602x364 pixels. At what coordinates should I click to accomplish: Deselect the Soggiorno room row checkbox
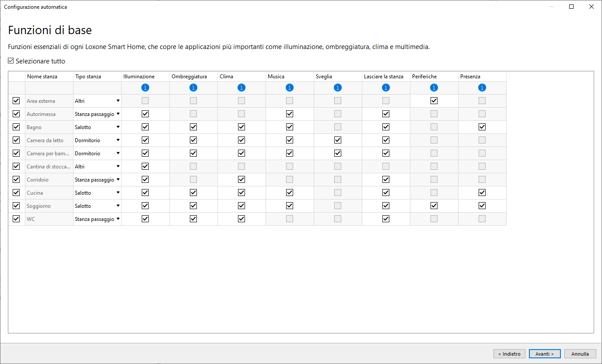coord(17,206)
